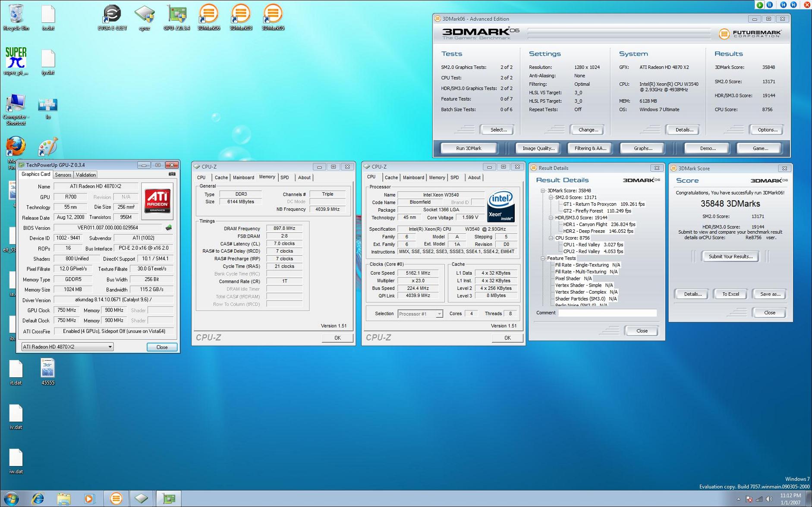Show hidden system tray icons arrow
Viewport: 812px width, 507px height.
[x=738, y=499]
